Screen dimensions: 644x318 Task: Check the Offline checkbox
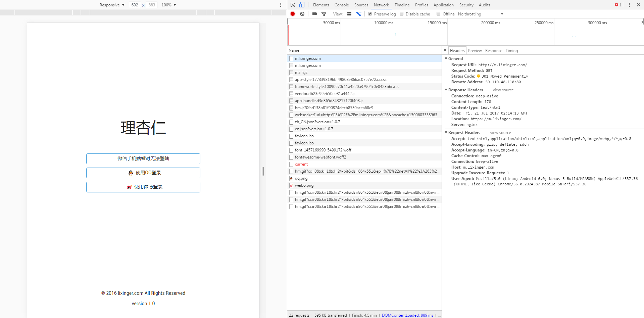click(x=438, y=14)
